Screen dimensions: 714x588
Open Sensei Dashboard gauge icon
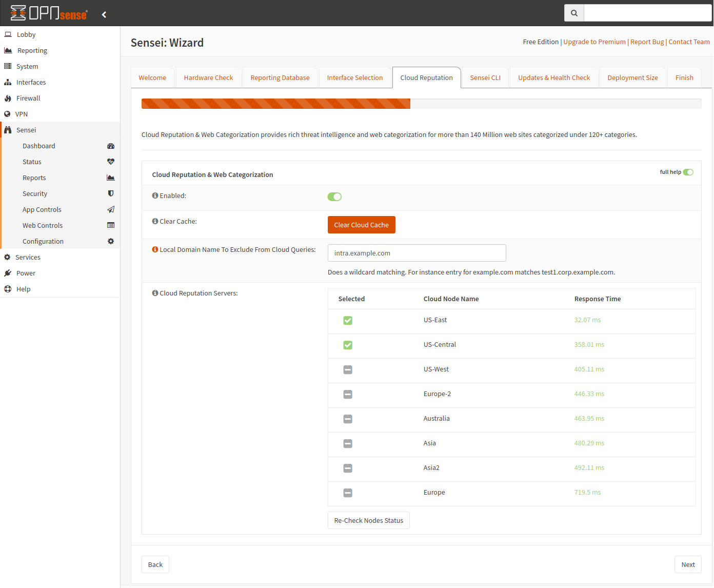pos(111,146)
